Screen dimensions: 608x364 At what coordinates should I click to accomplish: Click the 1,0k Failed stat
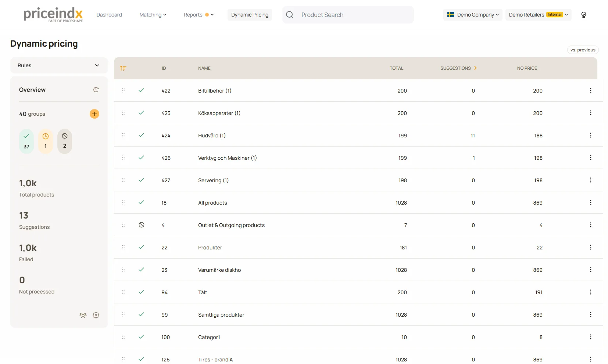tap(28, 253)
